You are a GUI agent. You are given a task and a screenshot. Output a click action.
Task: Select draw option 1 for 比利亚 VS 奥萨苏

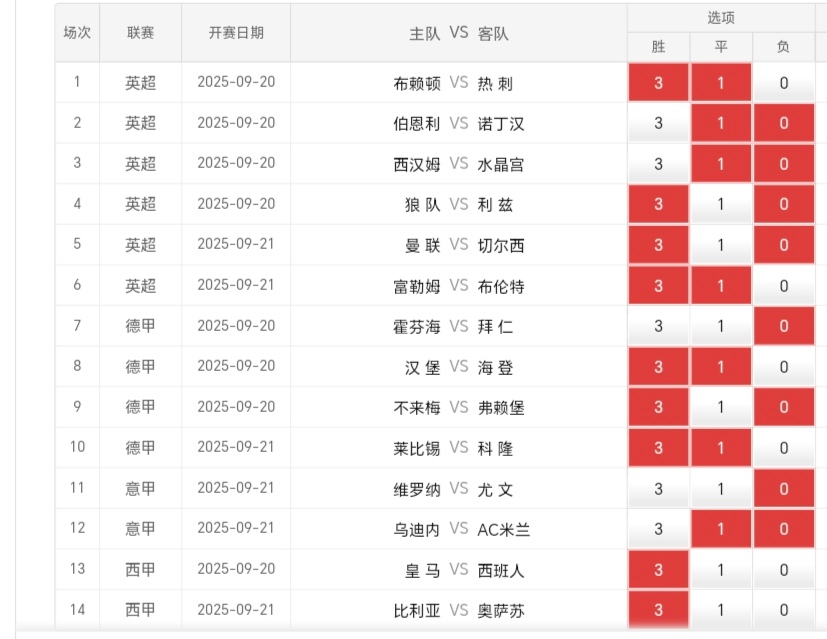tap(721, 610)
